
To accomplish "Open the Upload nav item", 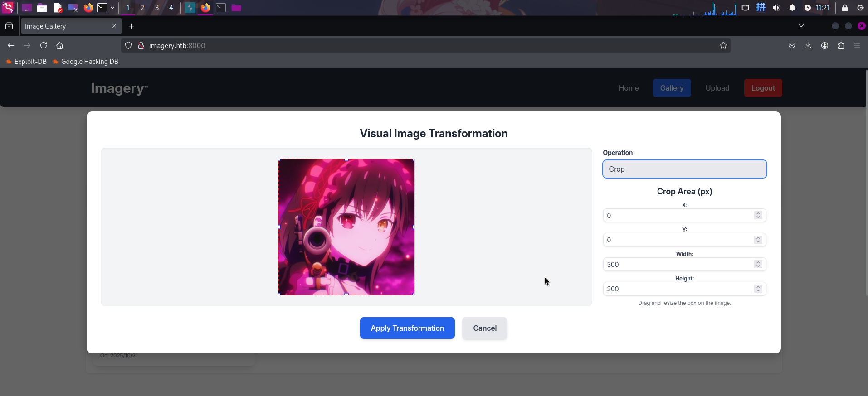I will pos(717,88).
